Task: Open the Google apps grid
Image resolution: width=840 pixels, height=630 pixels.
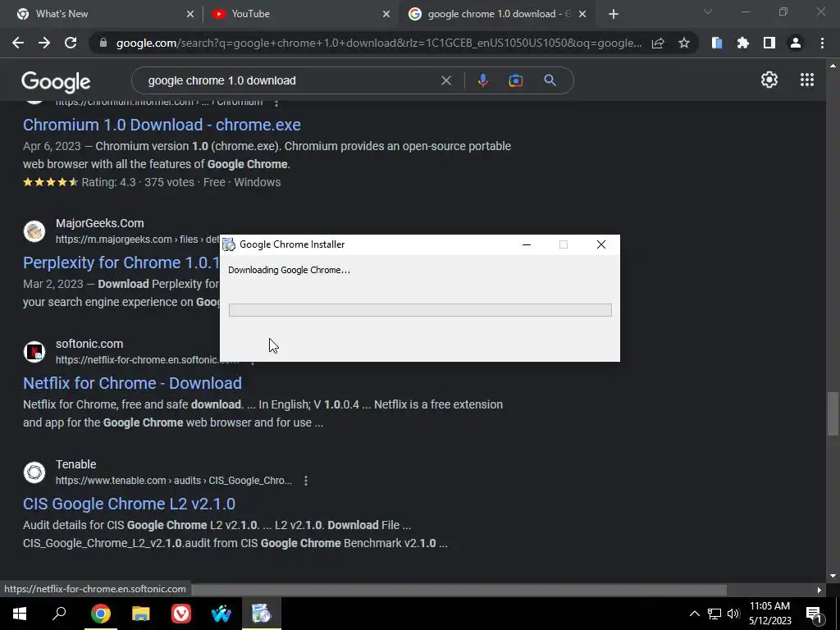Action: tap(807, 80)
